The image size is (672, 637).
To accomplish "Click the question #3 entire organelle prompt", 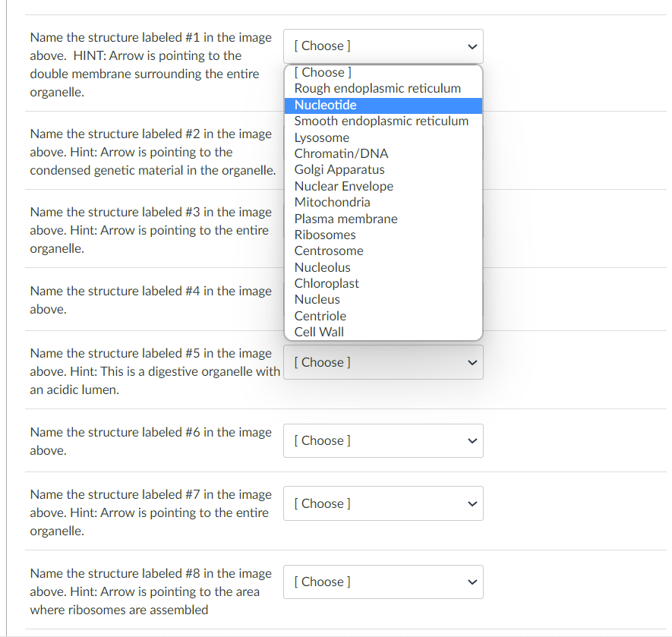I will click(151, 230).
